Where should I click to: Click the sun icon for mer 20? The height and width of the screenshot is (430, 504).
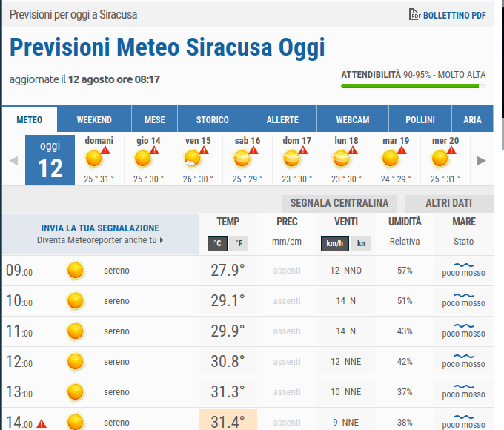(440, 158)
